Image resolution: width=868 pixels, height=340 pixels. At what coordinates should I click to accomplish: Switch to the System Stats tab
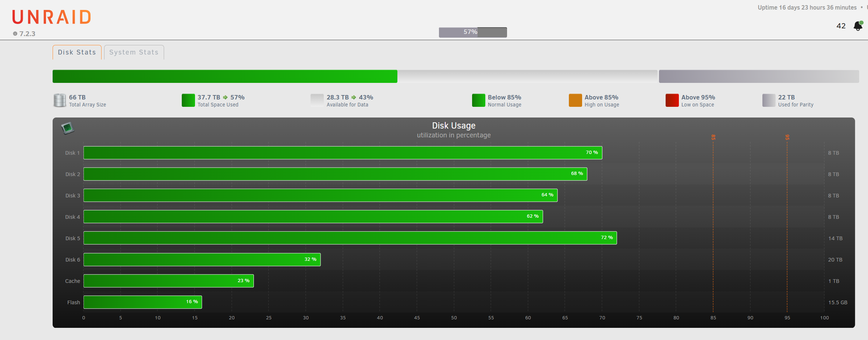coord(134,52)
